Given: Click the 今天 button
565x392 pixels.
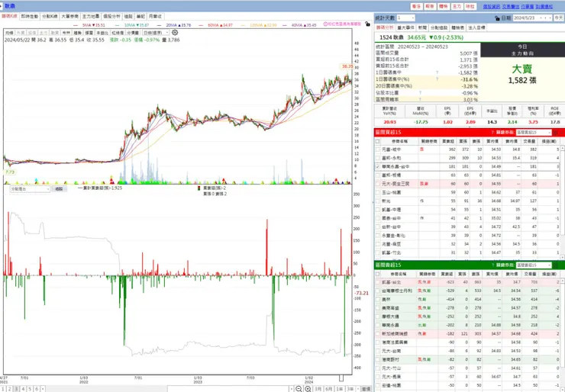Looking at the screenshot, I should point(559,18).
